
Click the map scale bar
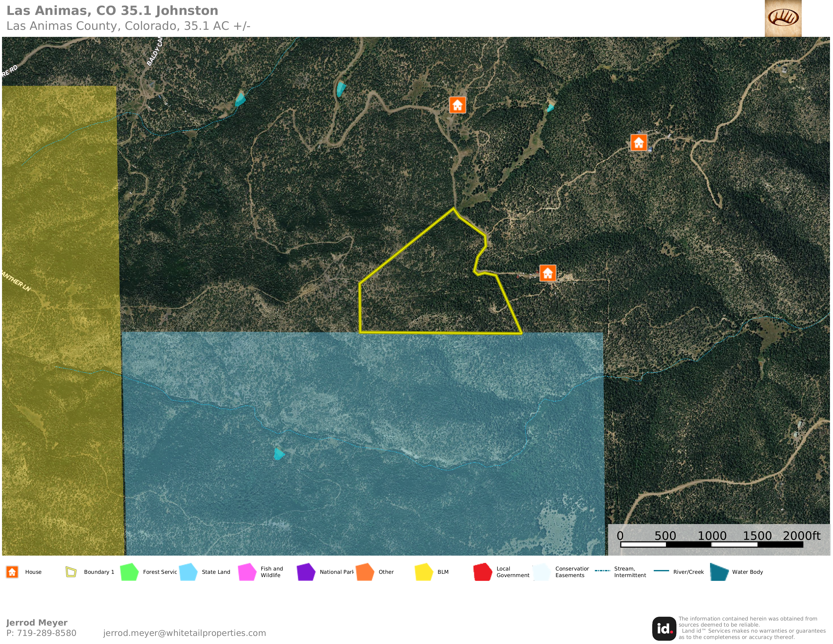(712, 544)
